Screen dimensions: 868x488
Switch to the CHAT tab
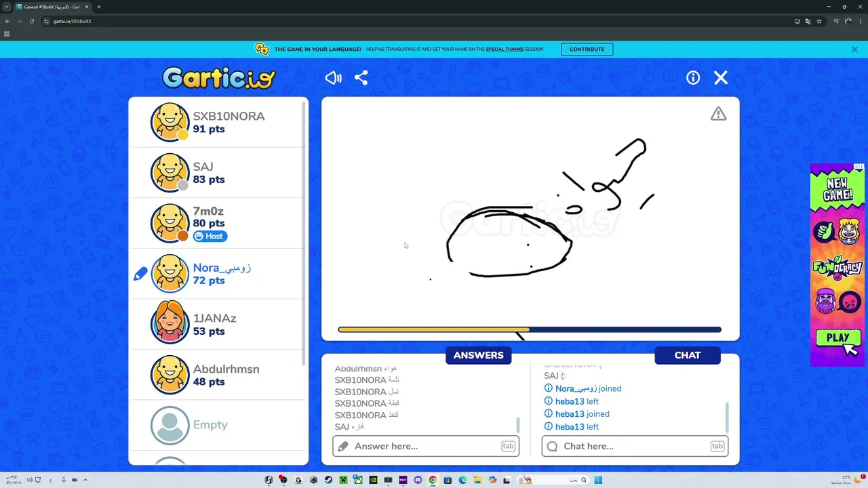coord(688,355)
